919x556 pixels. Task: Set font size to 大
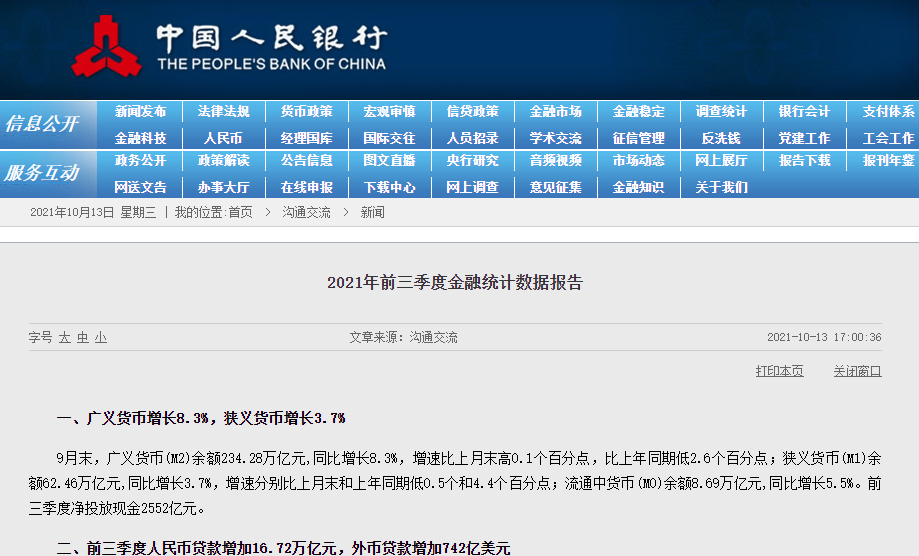point(64,337)
